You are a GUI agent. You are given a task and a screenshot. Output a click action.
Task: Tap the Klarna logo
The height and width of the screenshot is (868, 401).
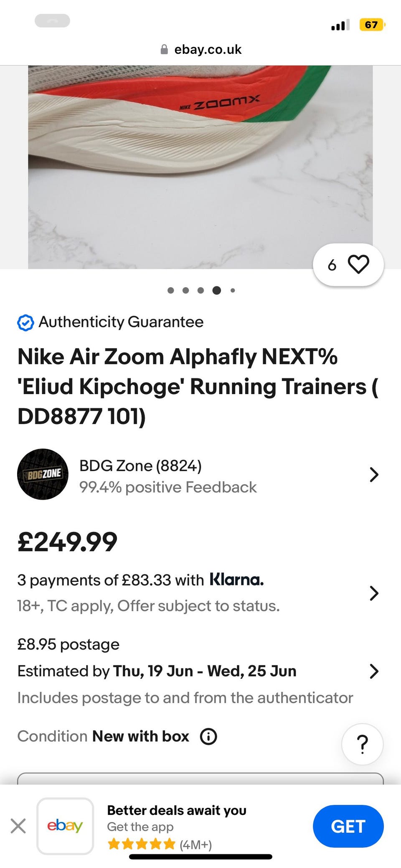point(236,580)
